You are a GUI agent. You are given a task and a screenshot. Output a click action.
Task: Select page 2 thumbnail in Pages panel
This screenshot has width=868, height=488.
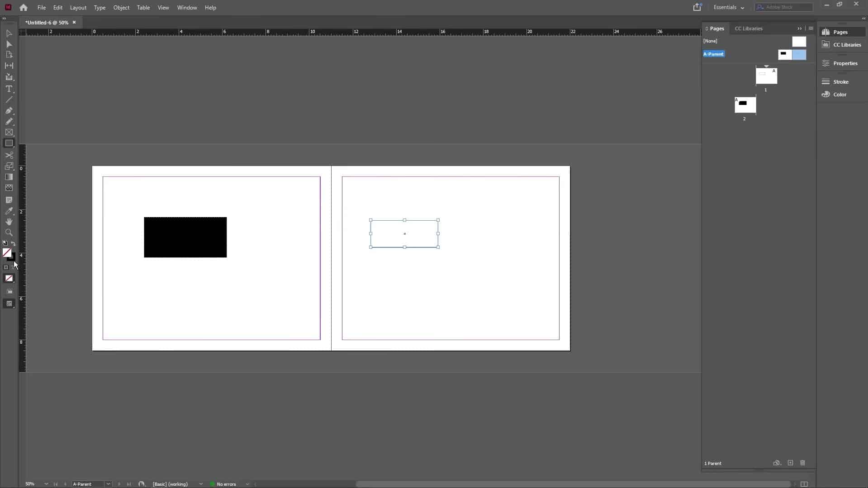click(x=745, y=104)
